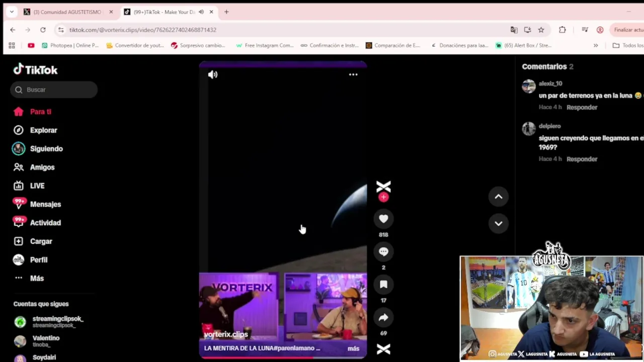Screen dimensions: 644x362
Task: Go to the next video arrow
Action: point(499,223)
